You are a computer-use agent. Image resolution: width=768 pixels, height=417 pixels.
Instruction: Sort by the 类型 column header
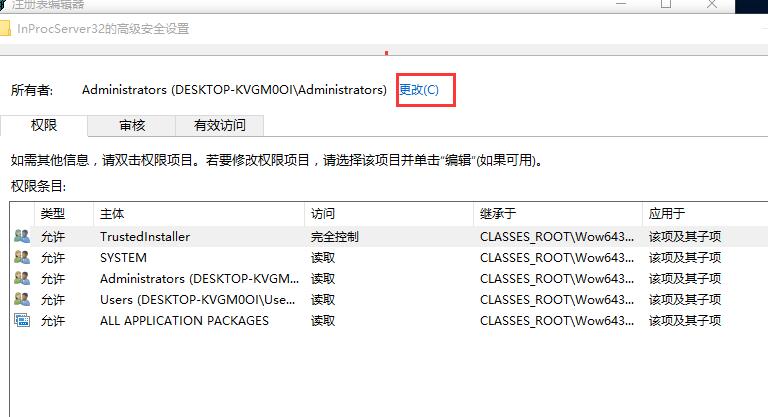point(64,214)
